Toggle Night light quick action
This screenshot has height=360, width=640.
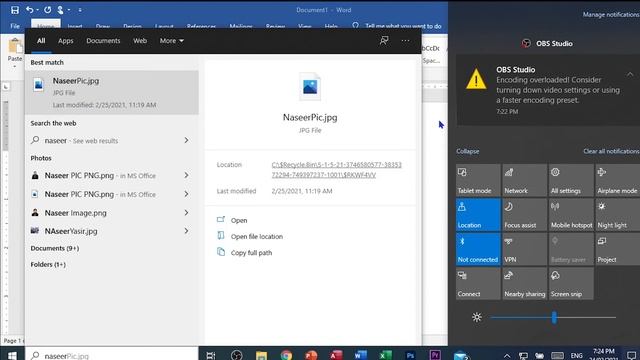click(x=618, y=215)
